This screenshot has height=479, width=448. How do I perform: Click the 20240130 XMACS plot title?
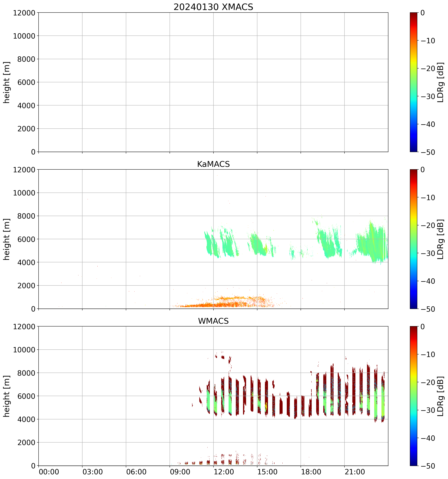pos(213,7)
